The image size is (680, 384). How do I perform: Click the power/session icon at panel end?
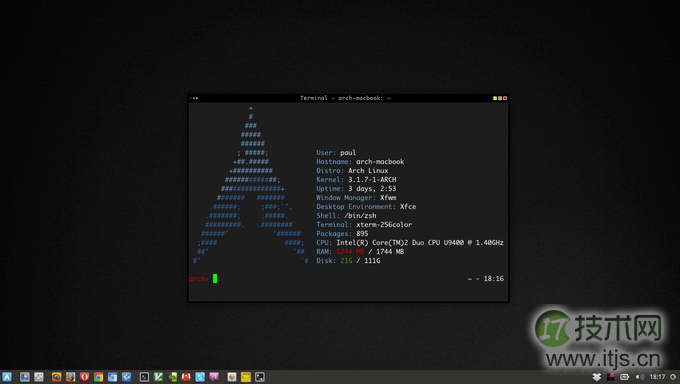[x=673, y=377]
